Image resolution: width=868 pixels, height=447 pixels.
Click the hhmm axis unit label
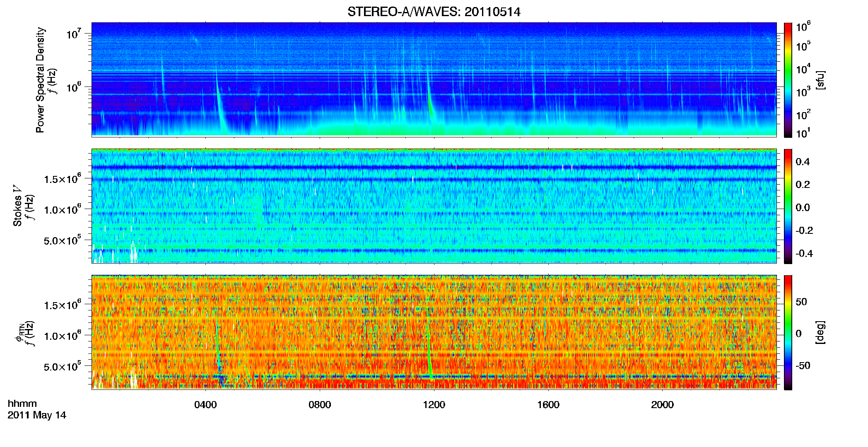[x=22, y=404]
